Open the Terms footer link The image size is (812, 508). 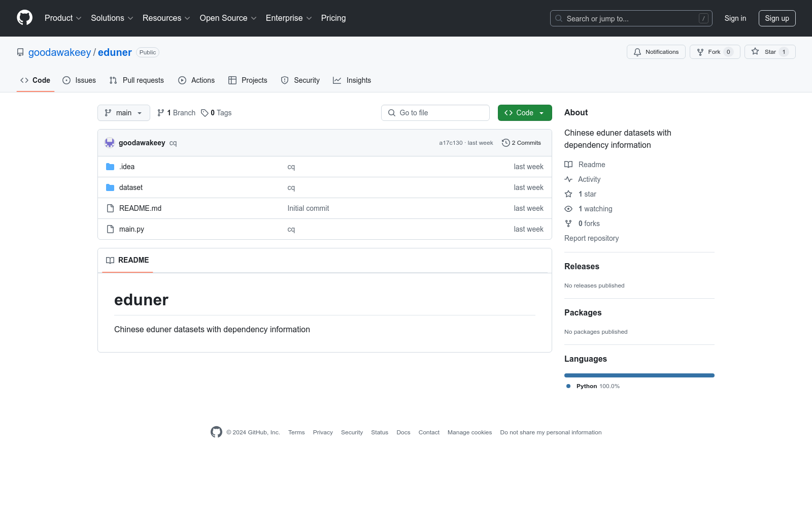point(296,432)
